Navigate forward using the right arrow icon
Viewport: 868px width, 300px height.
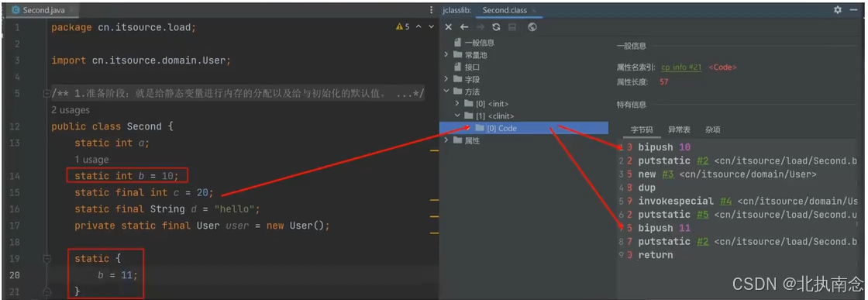click(480, 26)
